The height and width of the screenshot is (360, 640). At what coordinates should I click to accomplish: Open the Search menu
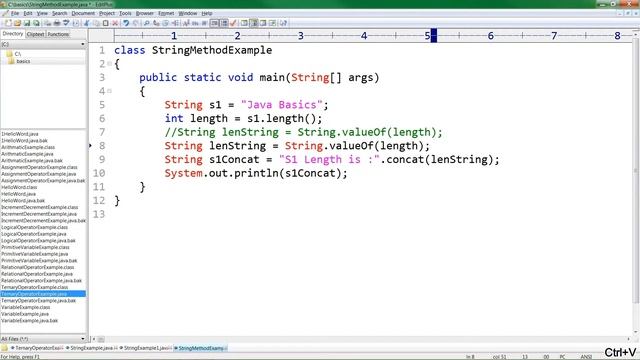click(59, 13)
